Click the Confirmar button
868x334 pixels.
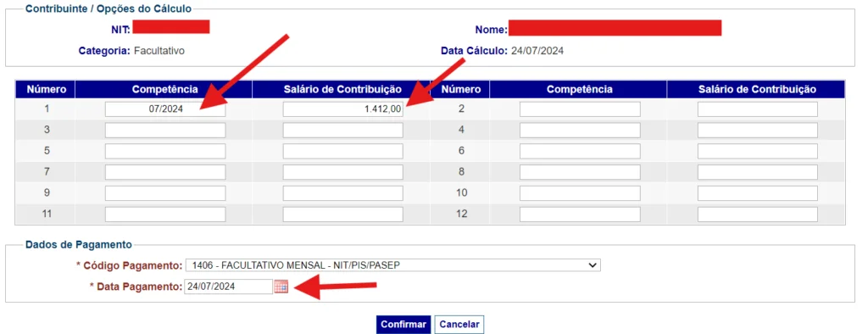403,325
